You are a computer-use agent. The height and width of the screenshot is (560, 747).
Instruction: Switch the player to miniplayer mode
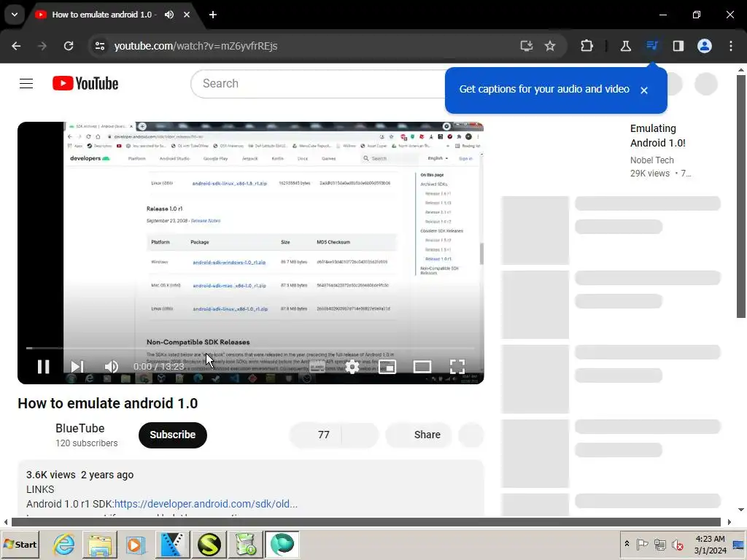tap(387, 366)
